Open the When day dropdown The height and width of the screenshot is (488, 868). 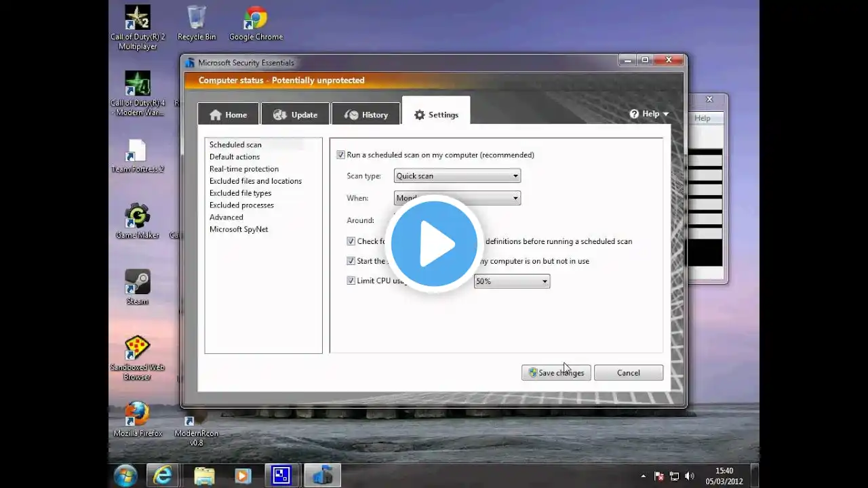(457, 198)
